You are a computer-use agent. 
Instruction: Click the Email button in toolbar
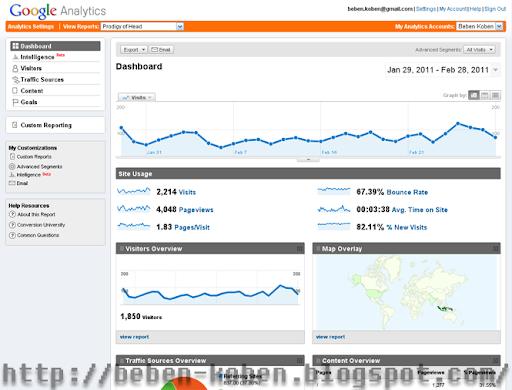point(161,50)
